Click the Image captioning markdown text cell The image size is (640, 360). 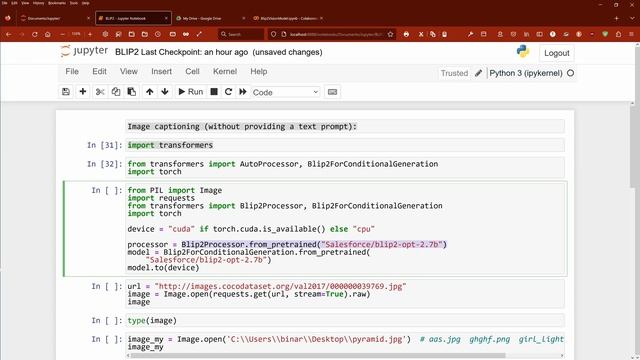point(345,127)
